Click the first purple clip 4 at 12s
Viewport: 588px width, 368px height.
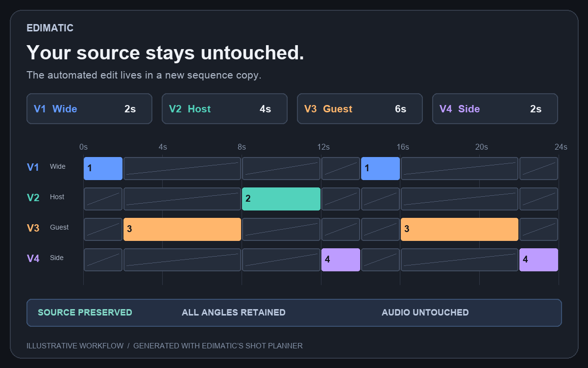click(x=341, y=260)
